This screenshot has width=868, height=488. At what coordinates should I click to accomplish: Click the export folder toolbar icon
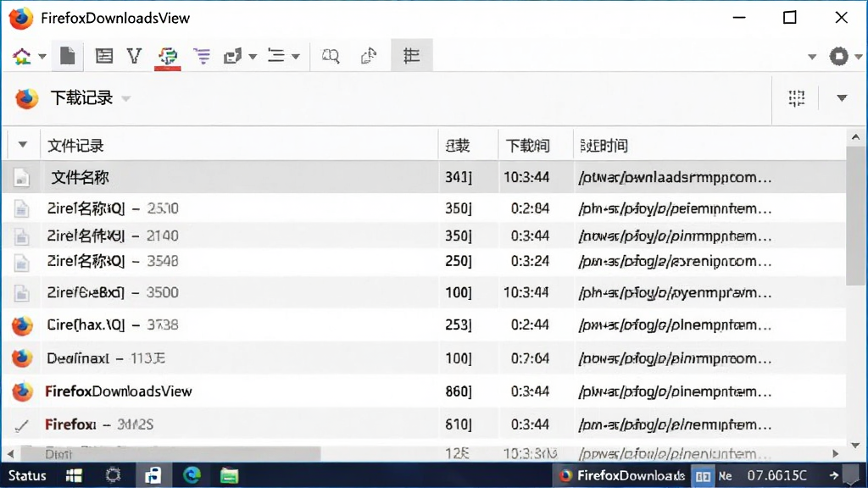click(232, 56)
